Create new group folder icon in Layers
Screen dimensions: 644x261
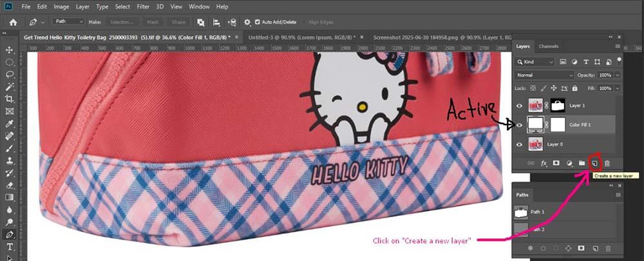pyautogui.click(x=582, y=163)
